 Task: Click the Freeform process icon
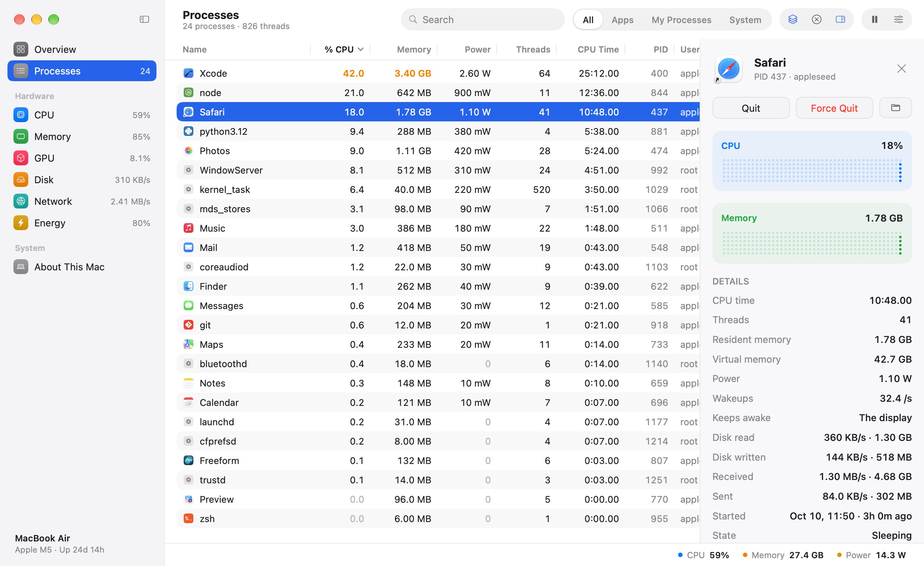pos(188,460)
